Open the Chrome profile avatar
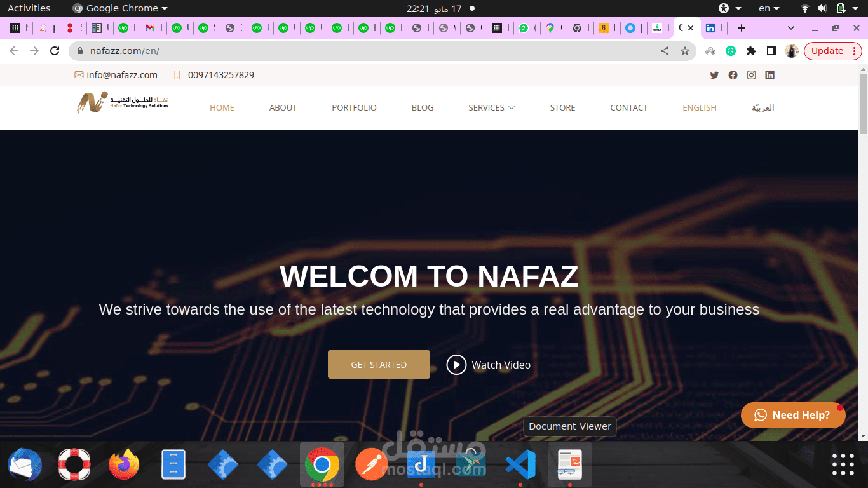 [x=791, y=51]
